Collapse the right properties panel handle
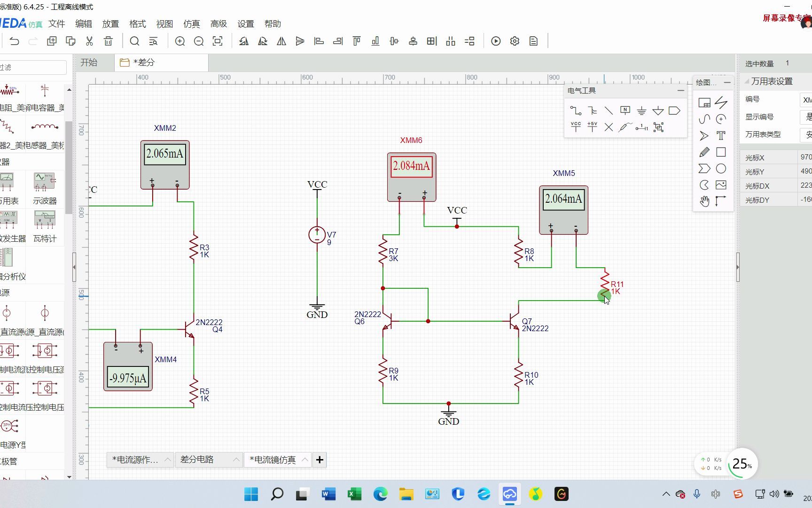 pyautogui.click(x=738, y=267)
